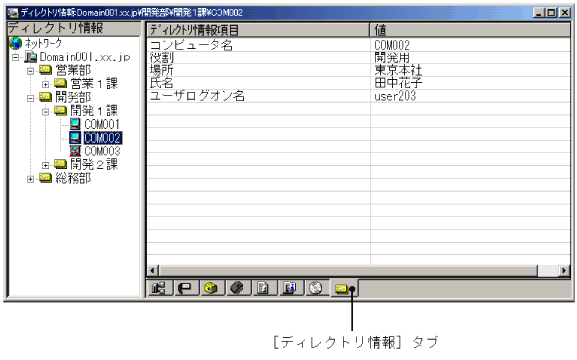Image resolution: width=577 pixels, height=360 pixels.
Task: Click the ディレクトリ情報項目 column header
Action: (x=258, y=30)
